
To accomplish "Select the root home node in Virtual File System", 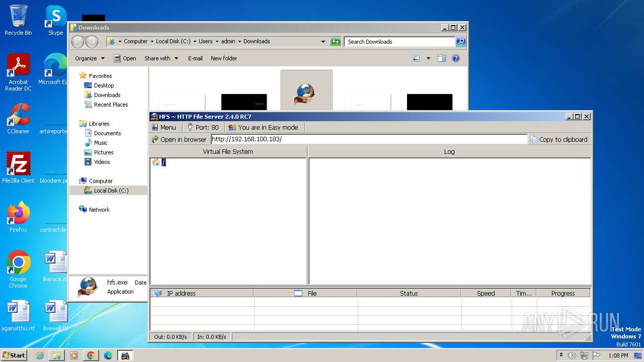I will click(159, 162).
